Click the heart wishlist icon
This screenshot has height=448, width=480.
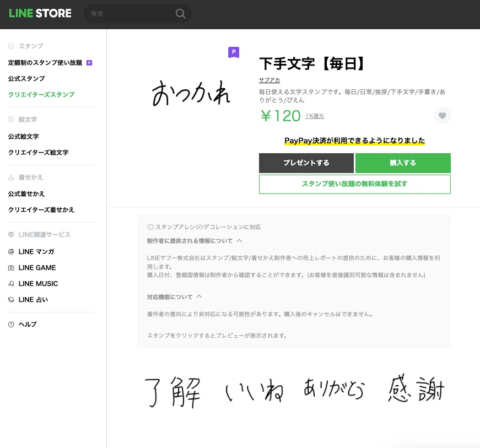point(442,116)
